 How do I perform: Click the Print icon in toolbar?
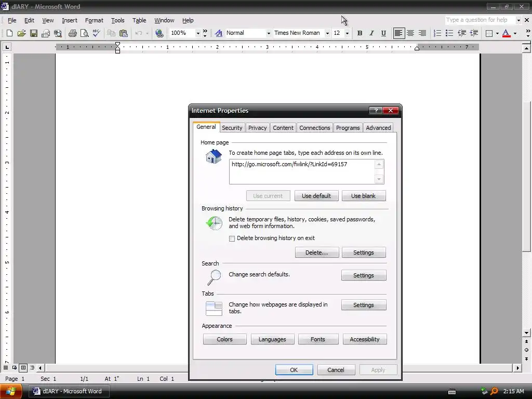coord(72,33)
